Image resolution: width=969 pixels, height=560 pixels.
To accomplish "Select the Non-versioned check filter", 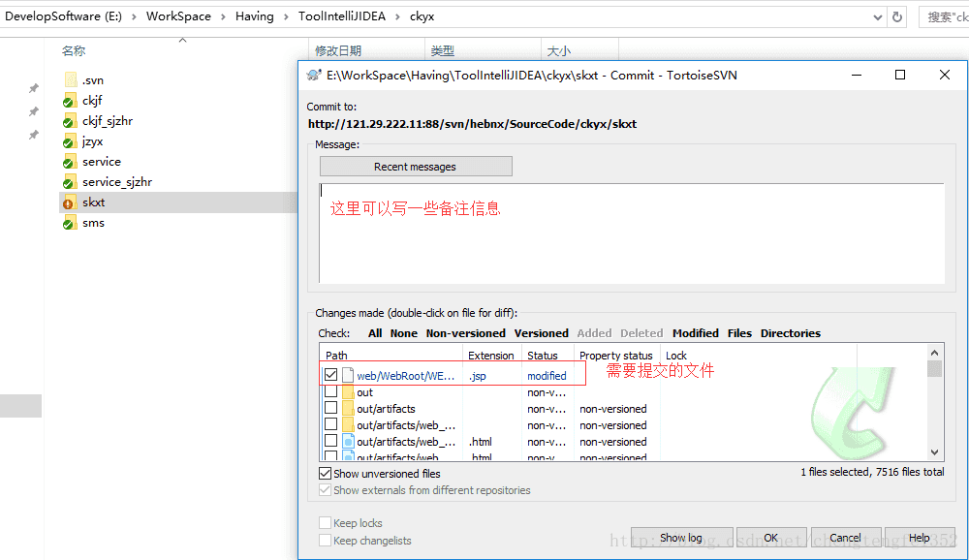I will pyautogui.click(x=465, y=333).
